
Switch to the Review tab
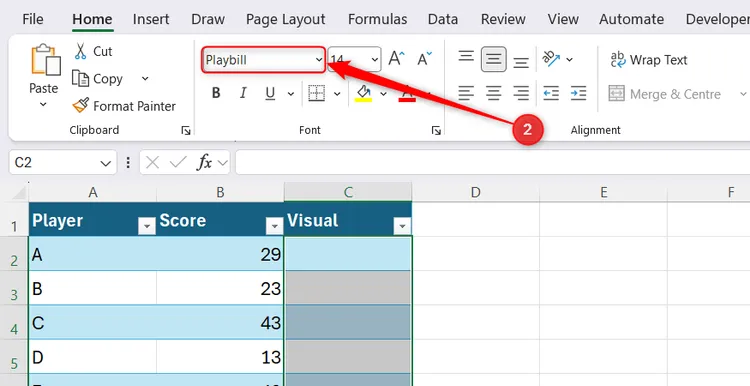pyautogui.click(x=503, y=19)
